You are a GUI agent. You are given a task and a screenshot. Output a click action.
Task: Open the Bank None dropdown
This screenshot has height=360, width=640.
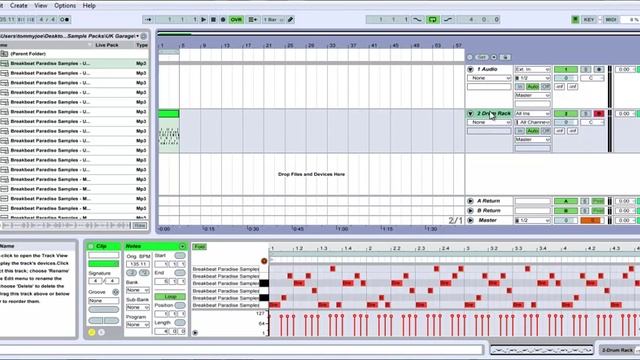coord(138,290)
